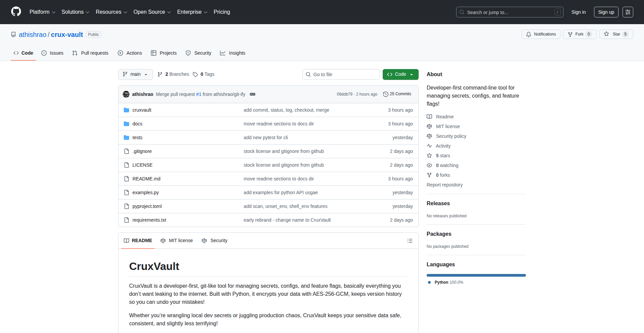Click the tests folder icon

click(126, 137)
